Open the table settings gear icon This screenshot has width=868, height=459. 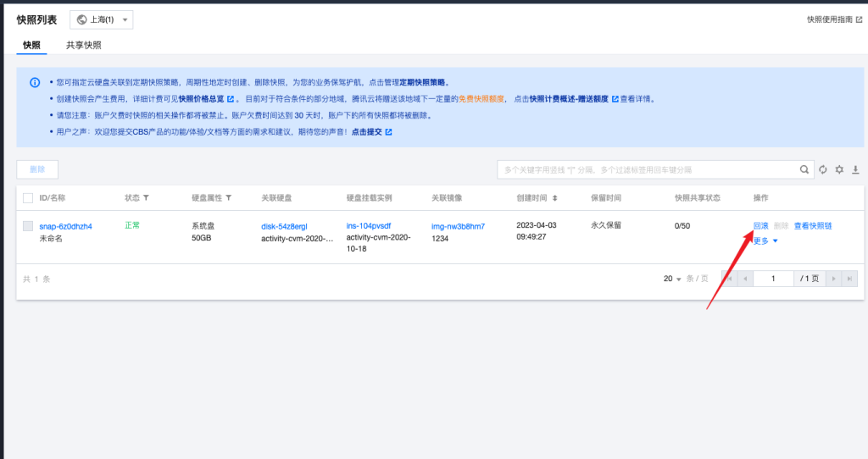[839, 169]
